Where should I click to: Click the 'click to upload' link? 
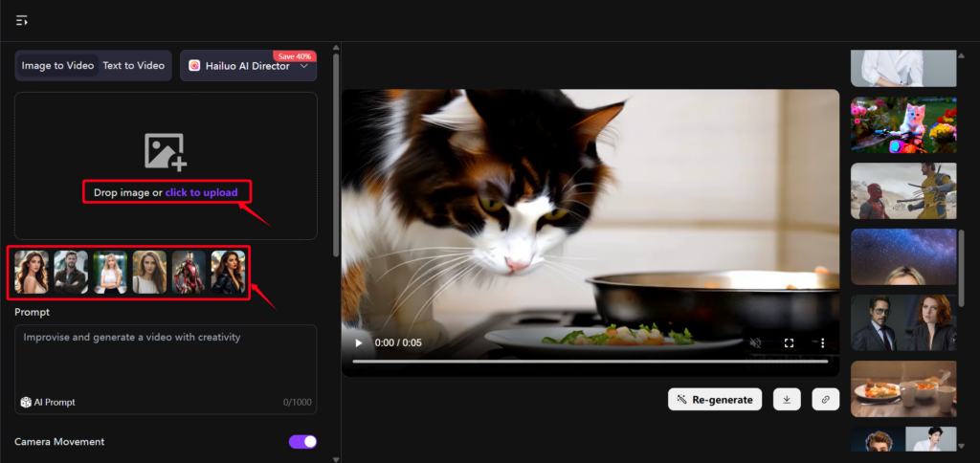[201, 192]
